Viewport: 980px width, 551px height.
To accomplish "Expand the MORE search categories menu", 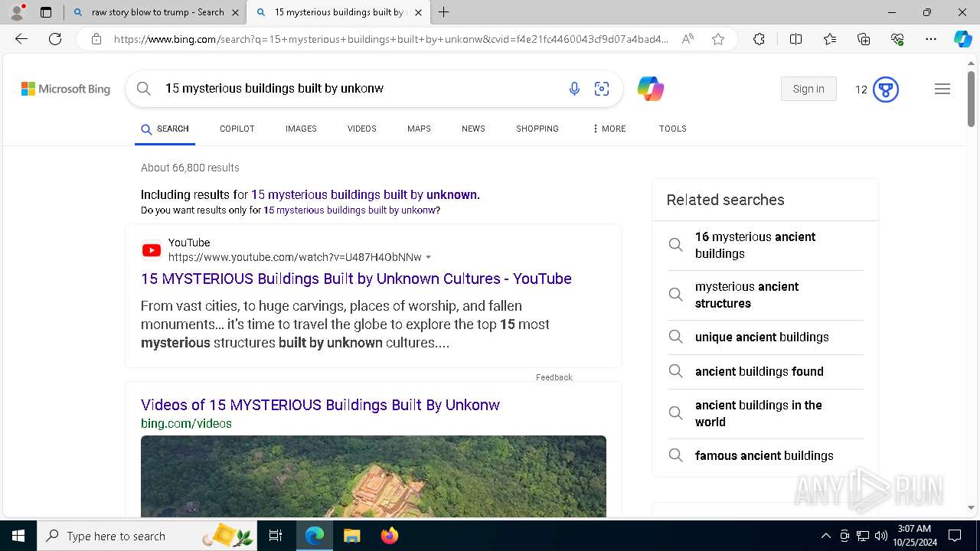I will click(x=609, y=129).
